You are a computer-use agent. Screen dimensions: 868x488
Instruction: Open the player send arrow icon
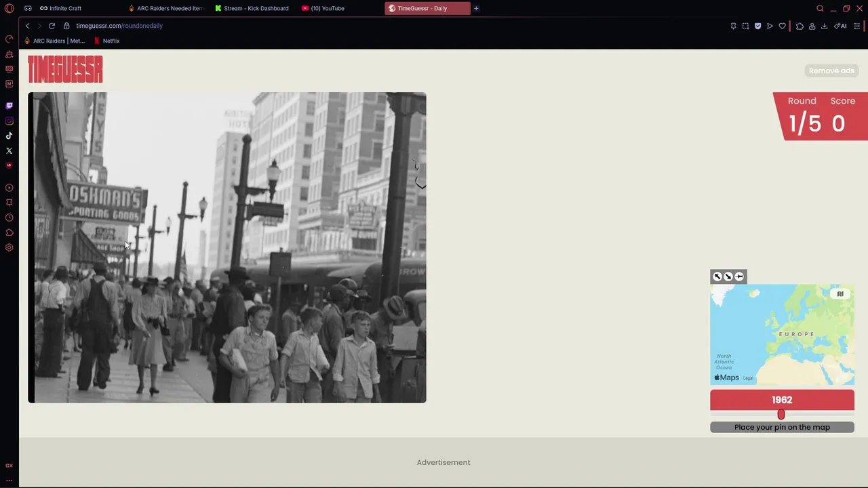(770, 26)
